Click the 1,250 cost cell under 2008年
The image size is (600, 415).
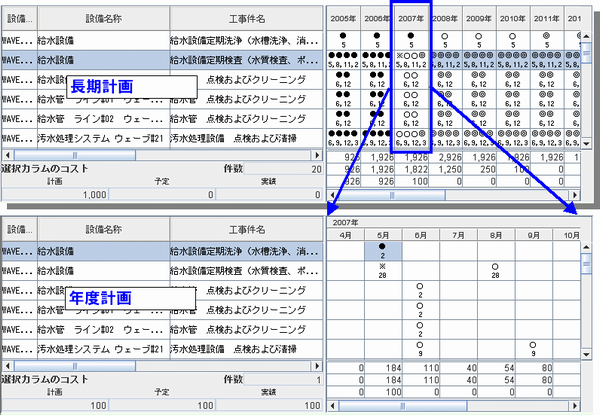(x=445, y=169)
